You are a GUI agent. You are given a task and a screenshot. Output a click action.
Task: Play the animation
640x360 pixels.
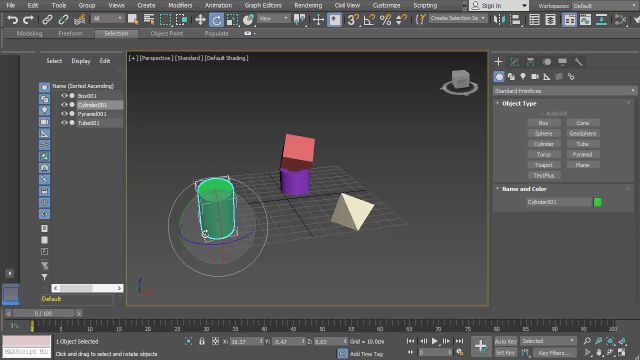(x=435, y=341)
